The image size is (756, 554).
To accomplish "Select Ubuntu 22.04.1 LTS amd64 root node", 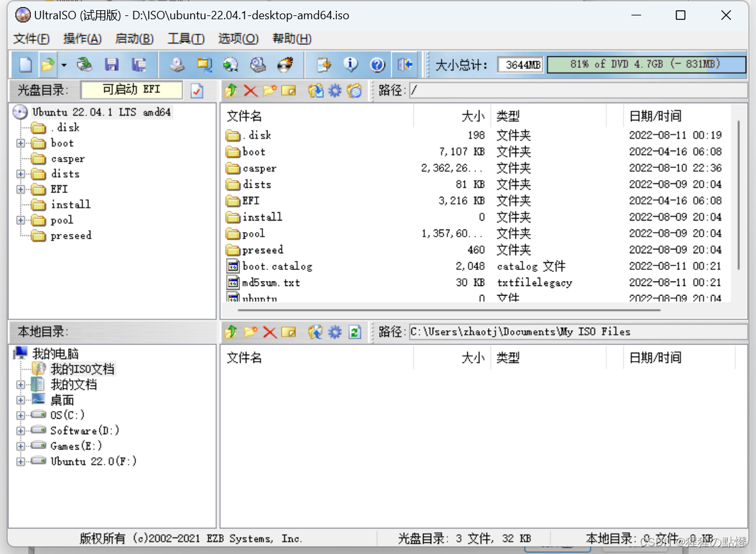I will (x=101, y=112).
